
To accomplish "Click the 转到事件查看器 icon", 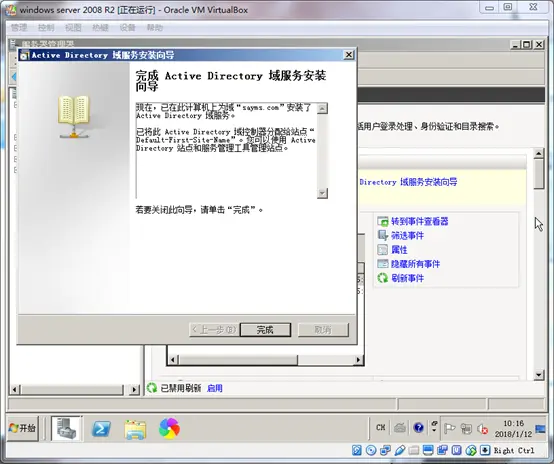I will 383,222.
